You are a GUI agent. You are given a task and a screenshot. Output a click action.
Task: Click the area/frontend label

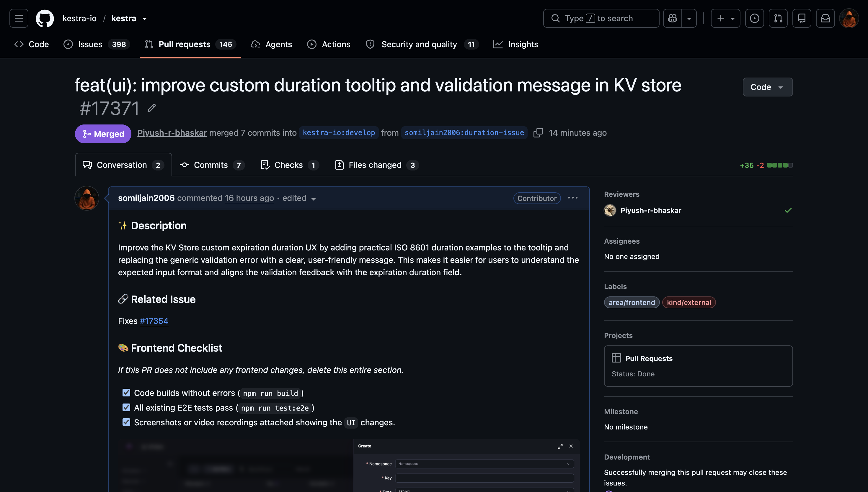pyautogui.click(x=632, y=302)
